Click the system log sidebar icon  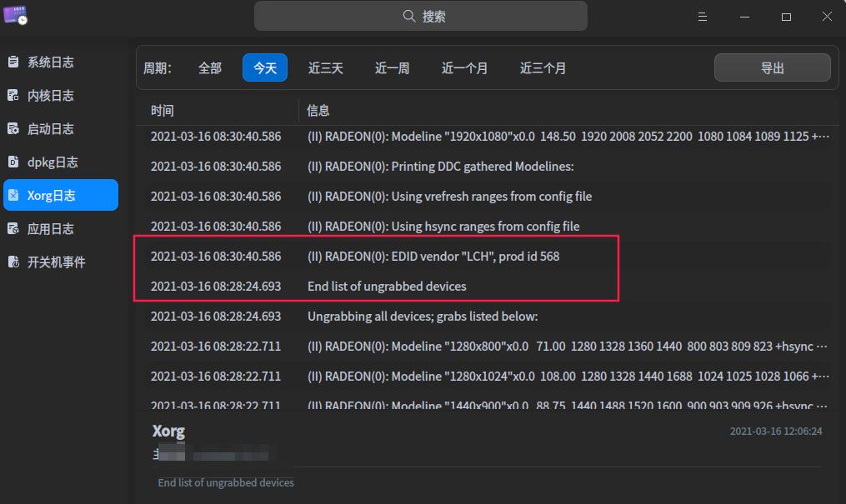click(13, 62)
